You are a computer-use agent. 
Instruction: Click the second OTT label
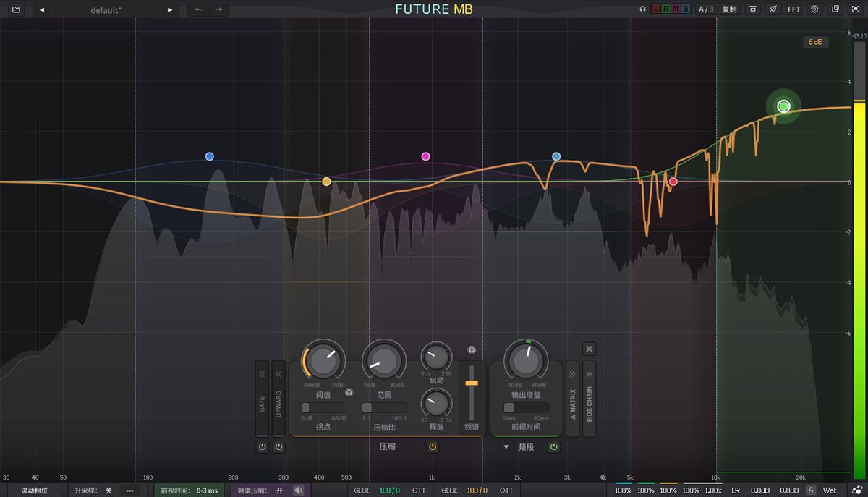pyautogui.click(x=506, y=490)
